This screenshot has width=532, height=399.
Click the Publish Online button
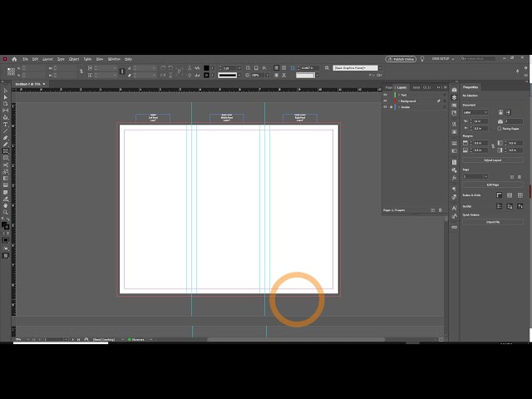pyautogui.click(x=401, y=59)
